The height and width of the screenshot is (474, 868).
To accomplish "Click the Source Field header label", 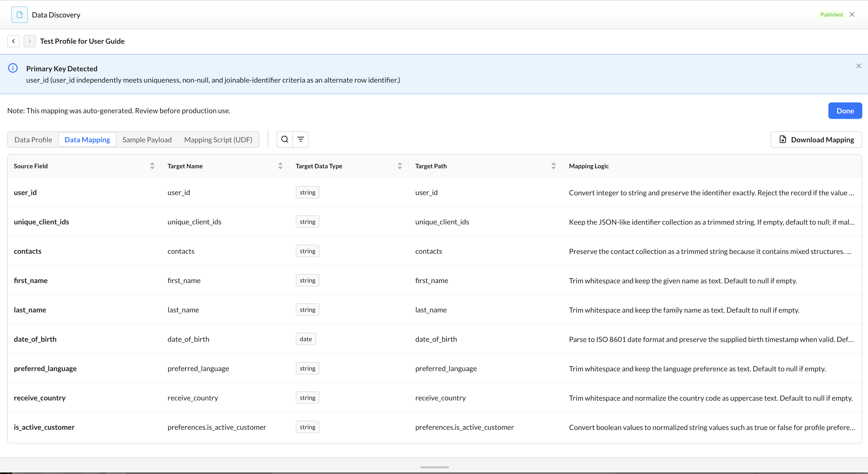I will tap(31, 166).
